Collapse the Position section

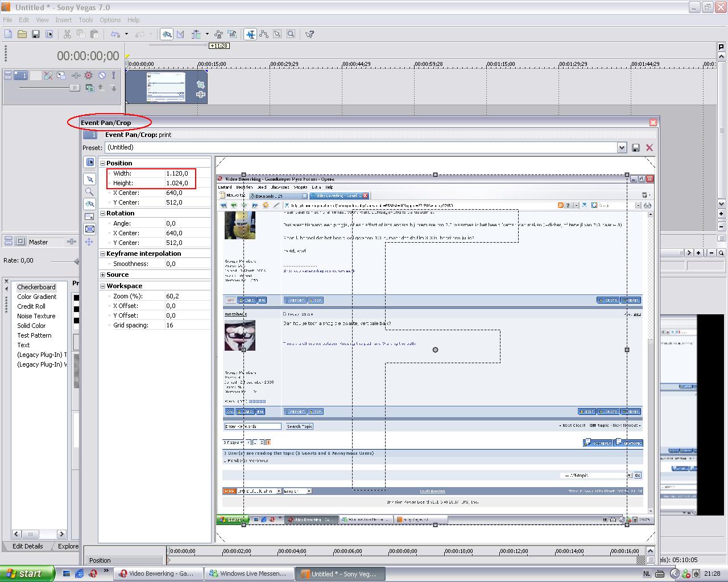click(x=103, y=163)
